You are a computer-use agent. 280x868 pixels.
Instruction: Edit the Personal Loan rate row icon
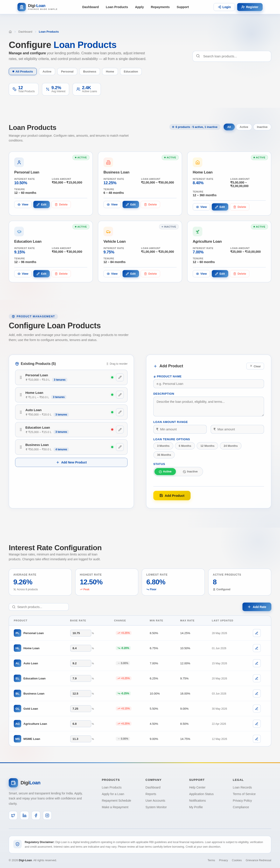pos(257,633)
